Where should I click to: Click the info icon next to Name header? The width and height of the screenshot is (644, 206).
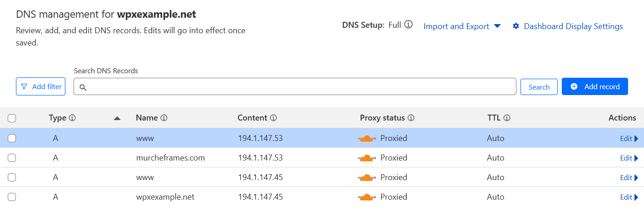point(164,118)
